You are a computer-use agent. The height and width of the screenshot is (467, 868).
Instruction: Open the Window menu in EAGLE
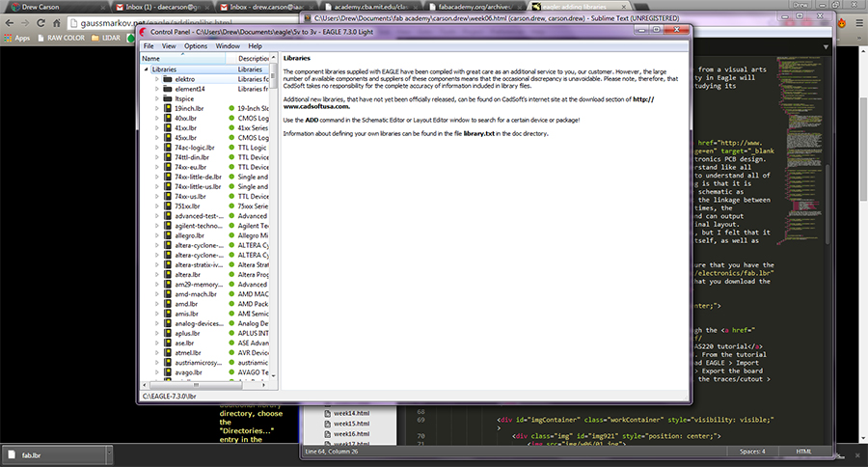(x=228, y=46)
